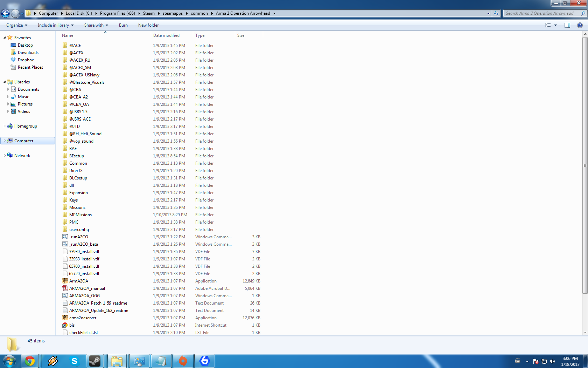Click the file list vertical scrollbar

(x=585, y=165)
